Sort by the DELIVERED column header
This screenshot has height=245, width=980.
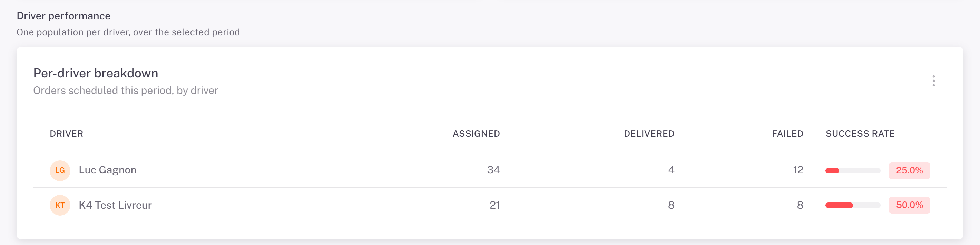(649, 134)
